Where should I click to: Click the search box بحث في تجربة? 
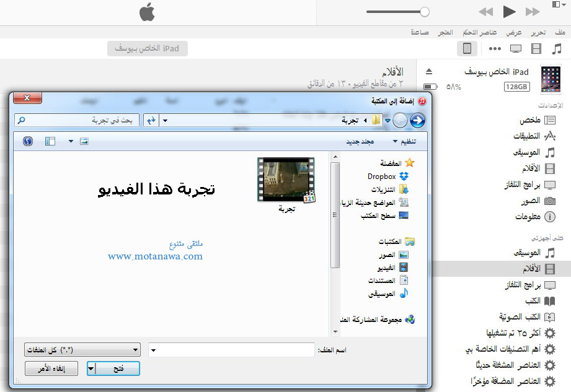click(x=77, y=120)
